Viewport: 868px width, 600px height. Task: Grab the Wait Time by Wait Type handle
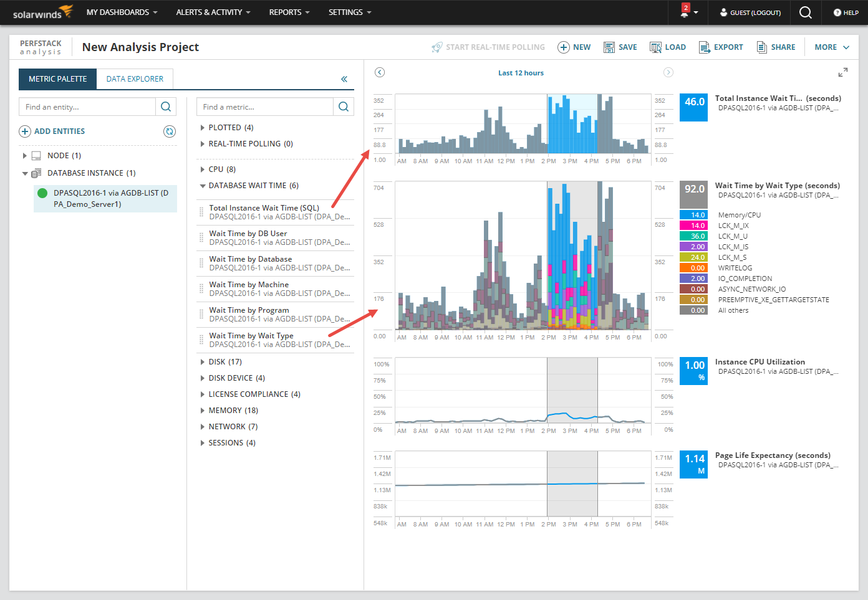pyautogui.click(x=201, y=340)
